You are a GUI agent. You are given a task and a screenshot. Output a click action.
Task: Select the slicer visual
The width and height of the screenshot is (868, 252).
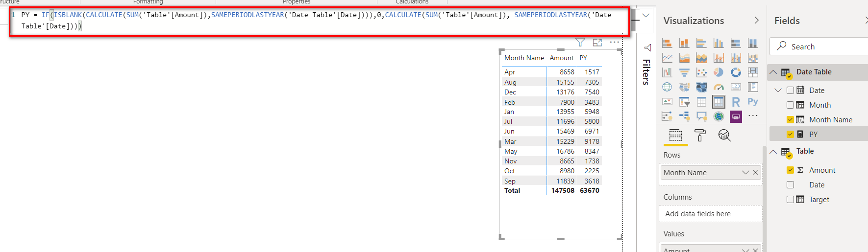pos(684,102)
